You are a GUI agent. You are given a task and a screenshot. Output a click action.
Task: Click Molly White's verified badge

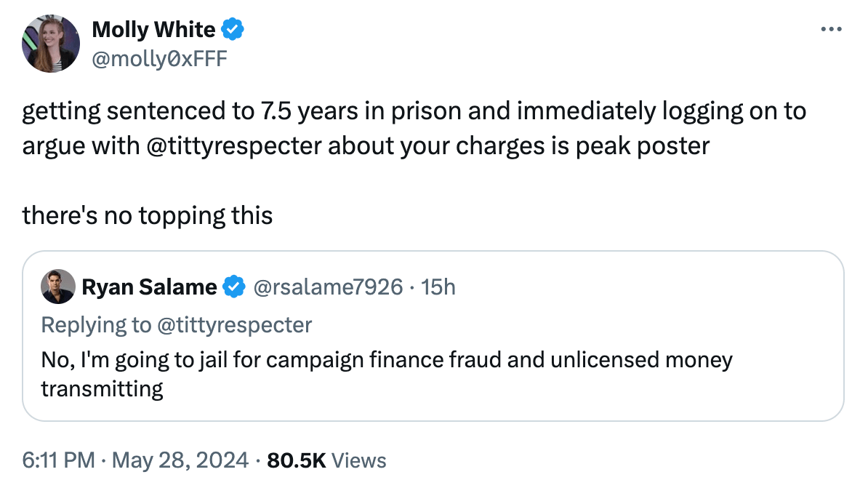click(233, 30)
